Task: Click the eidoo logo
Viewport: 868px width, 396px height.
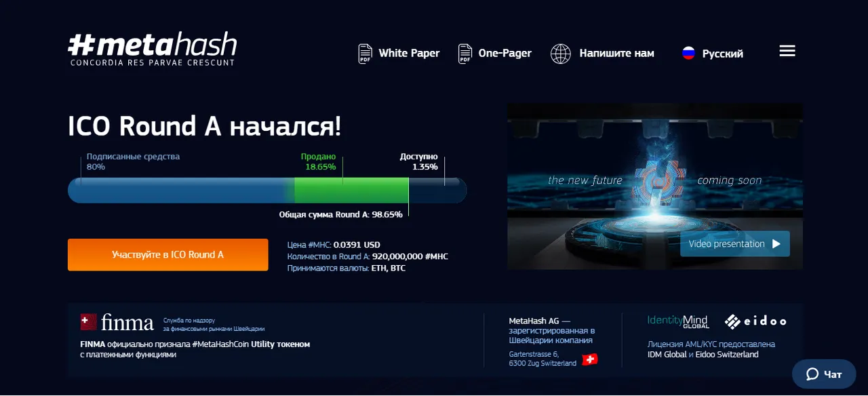Action: pos(755,321)
